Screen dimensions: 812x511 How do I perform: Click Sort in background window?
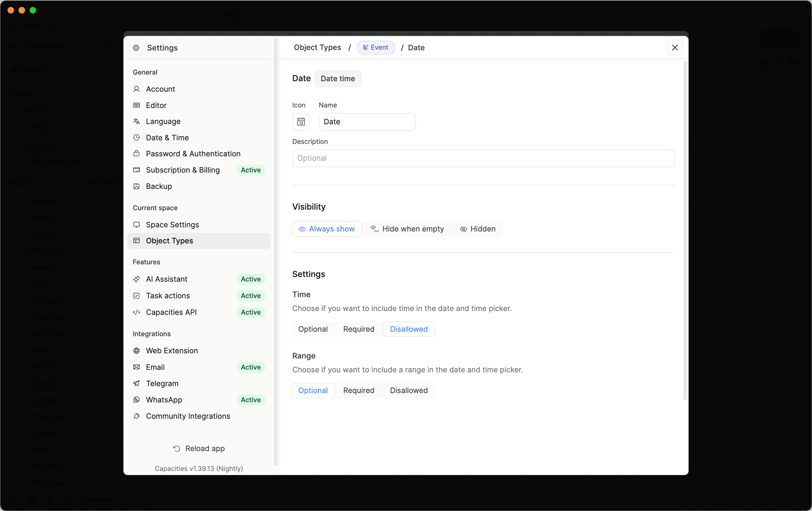(x=724, y=64)
